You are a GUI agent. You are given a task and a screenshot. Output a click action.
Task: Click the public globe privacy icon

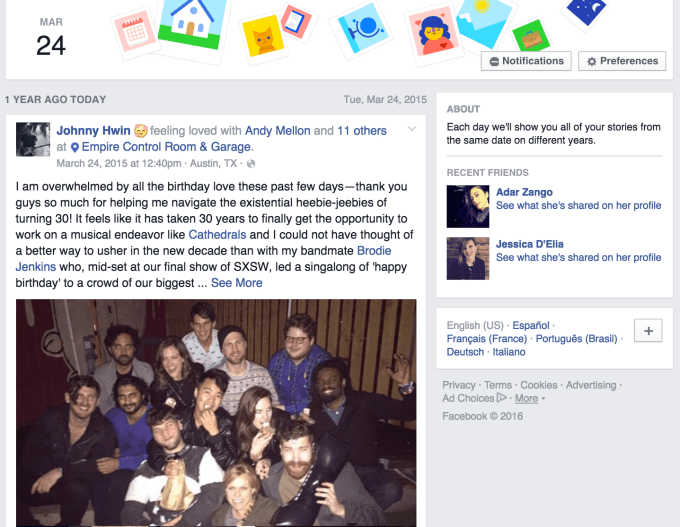(x=251, y=164)
